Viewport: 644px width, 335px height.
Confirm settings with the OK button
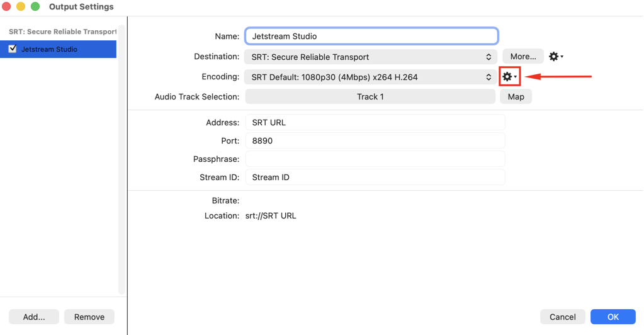coord(613,317)
